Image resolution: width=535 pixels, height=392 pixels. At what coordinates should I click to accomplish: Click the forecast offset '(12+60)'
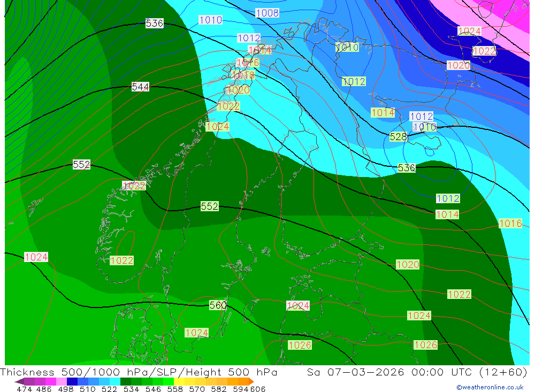[503, 372]
